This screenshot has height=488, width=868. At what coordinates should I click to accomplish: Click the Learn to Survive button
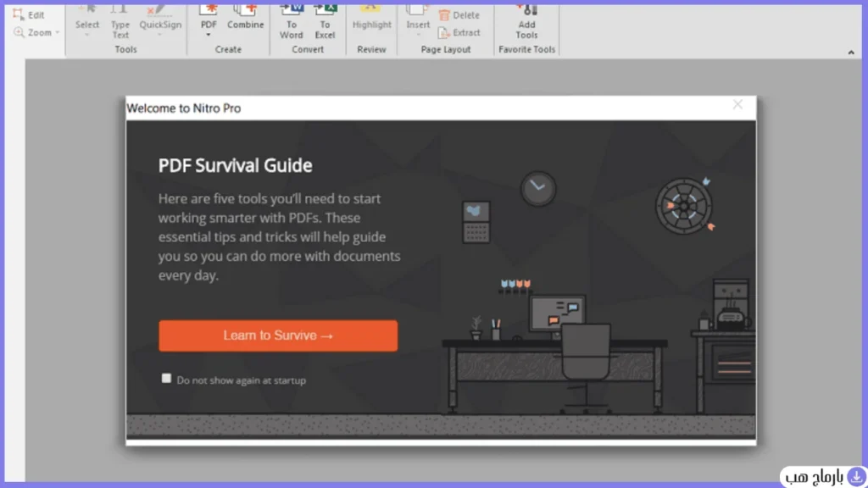278,335
